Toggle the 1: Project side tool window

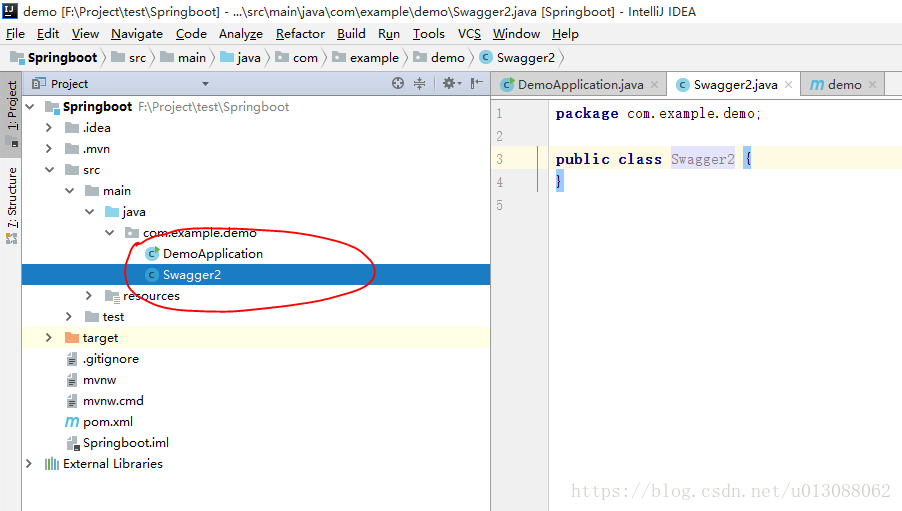(x=12, y=106)
